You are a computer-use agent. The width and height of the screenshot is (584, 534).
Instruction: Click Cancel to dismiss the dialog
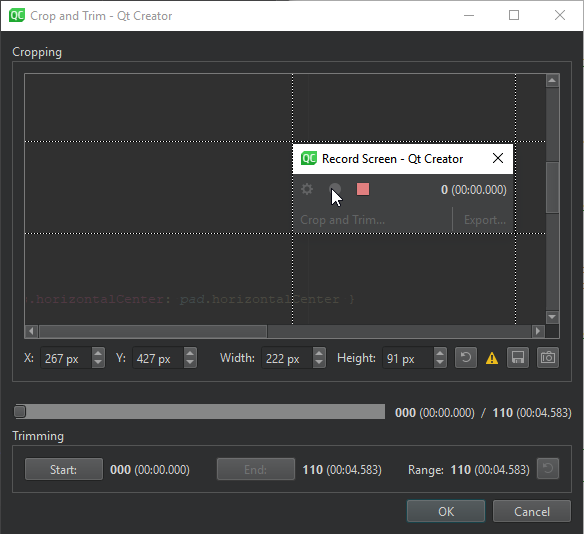point(532,511)
